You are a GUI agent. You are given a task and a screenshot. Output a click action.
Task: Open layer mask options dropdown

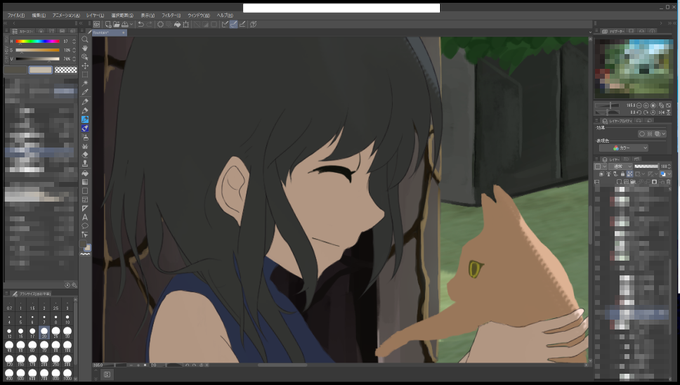point(643,174)
